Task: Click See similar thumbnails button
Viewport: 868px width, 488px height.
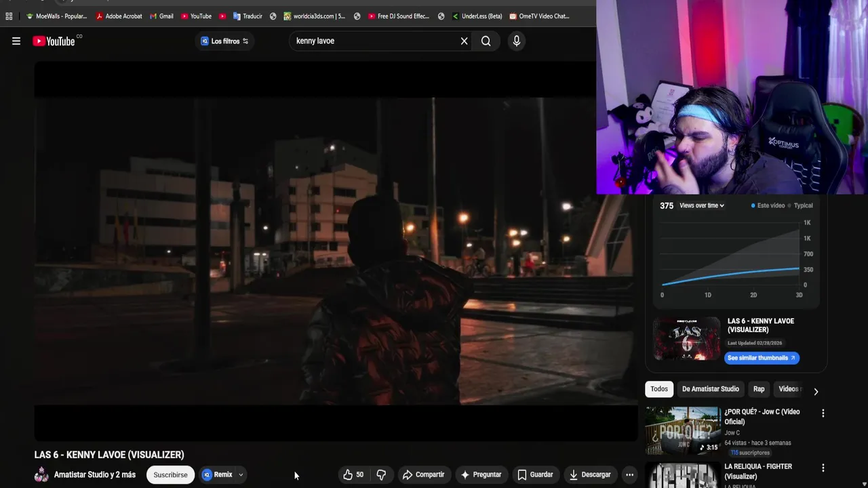Action: tap(762, 358)
